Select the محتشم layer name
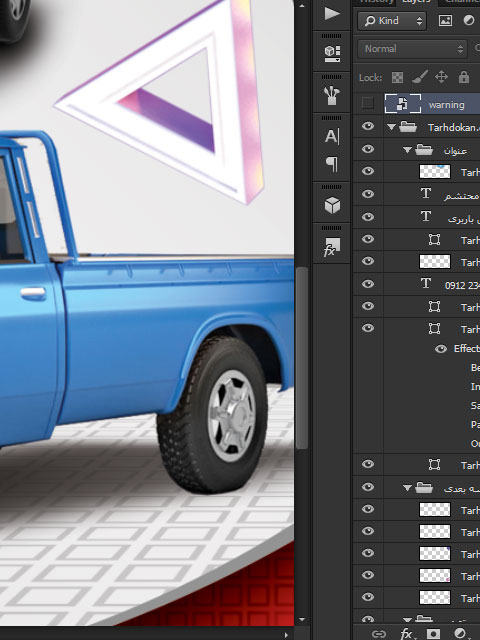The image size is (480, 640). (462, 196)
